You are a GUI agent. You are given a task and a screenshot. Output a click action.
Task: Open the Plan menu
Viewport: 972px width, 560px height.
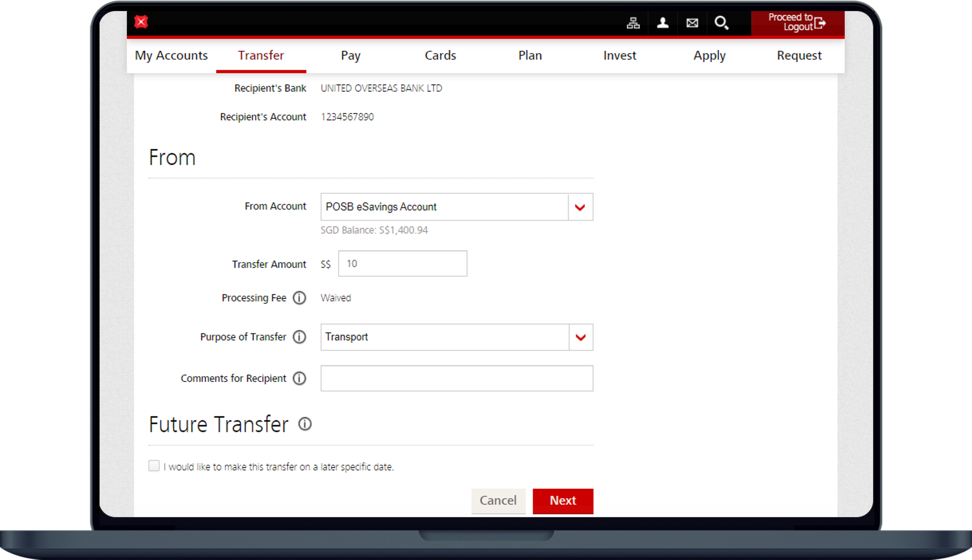pyautogui.click(x=530, y=55)
